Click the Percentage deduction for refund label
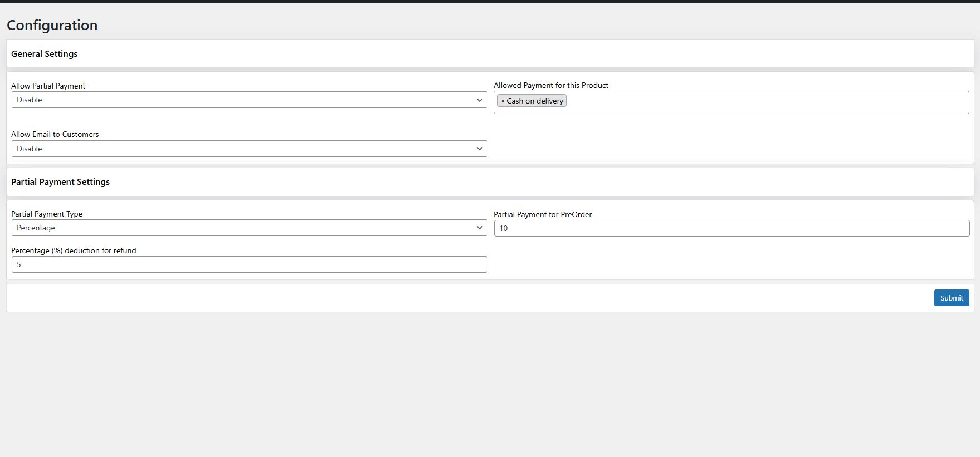 (x=74, y=250)
